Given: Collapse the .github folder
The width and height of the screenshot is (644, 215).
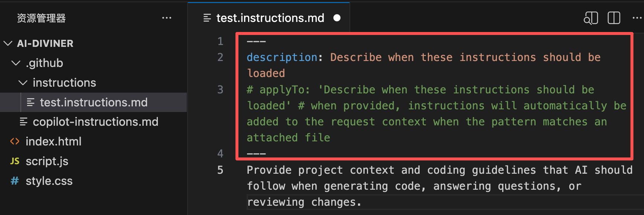Looking at the screenshot, I should [x=16, y=63].
